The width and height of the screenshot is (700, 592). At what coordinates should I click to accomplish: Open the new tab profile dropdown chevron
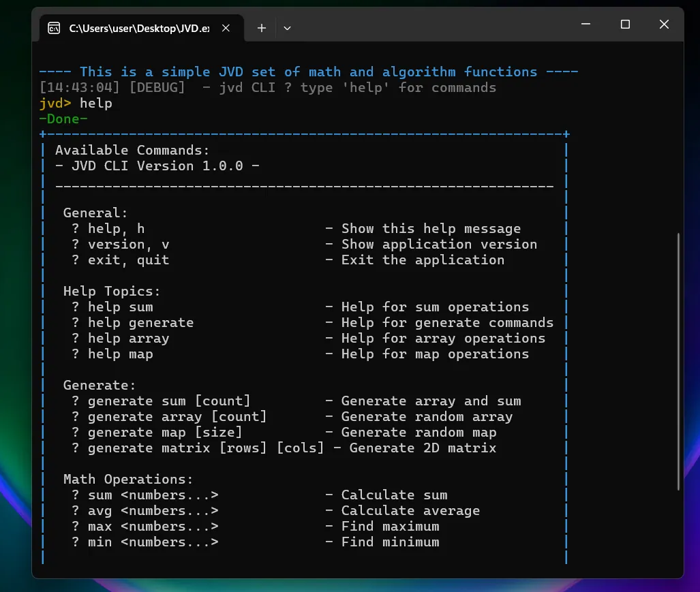(287, 28)
